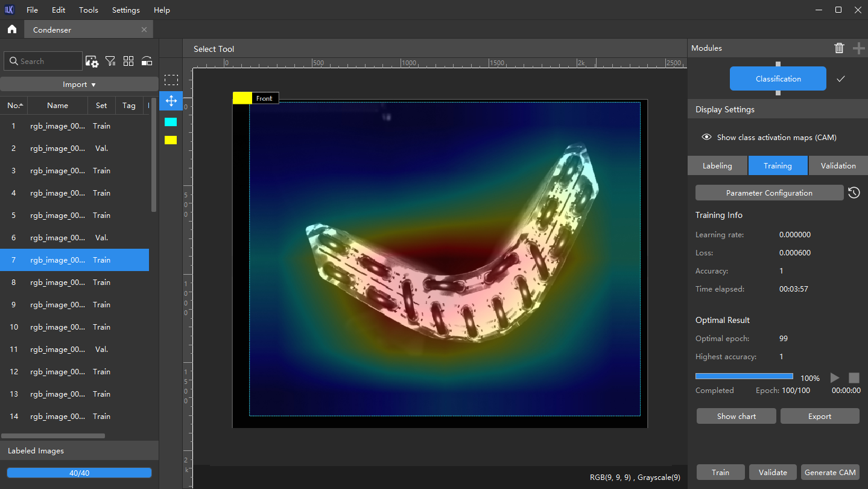The width and height of the screenshot is (868, 489).
Task: Click the Validate button
Action: click(773, 472)
